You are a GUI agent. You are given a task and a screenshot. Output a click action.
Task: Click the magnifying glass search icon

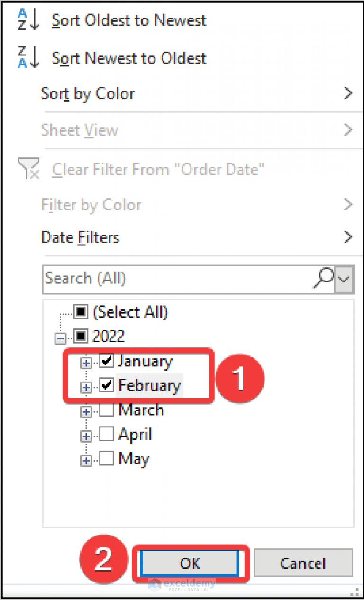[x=324, y=279]
